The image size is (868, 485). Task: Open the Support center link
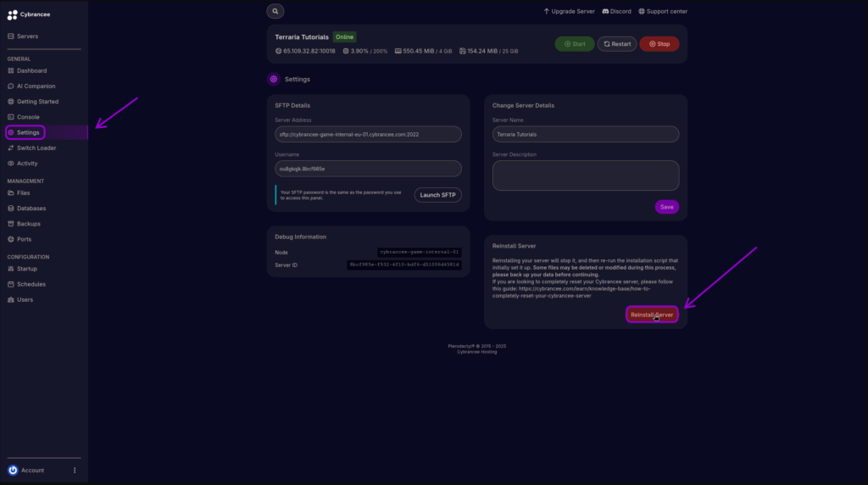pyautogui.click(x=663, y=11)
